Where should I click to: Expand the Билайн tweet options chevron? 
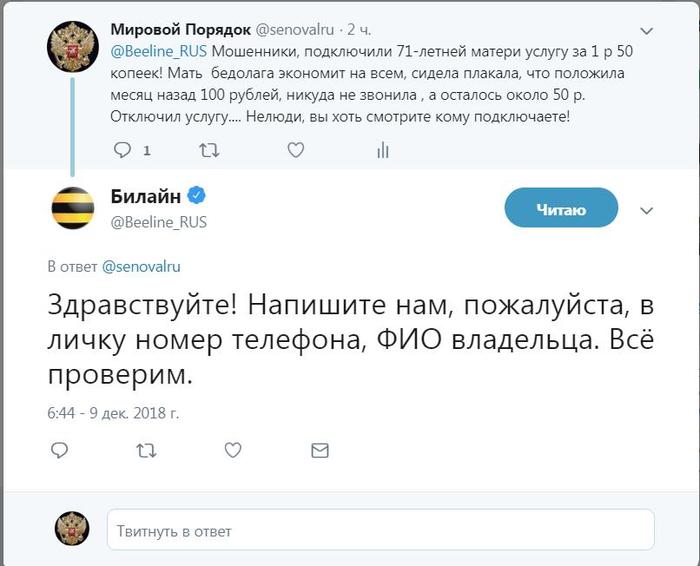click(646, 210)
